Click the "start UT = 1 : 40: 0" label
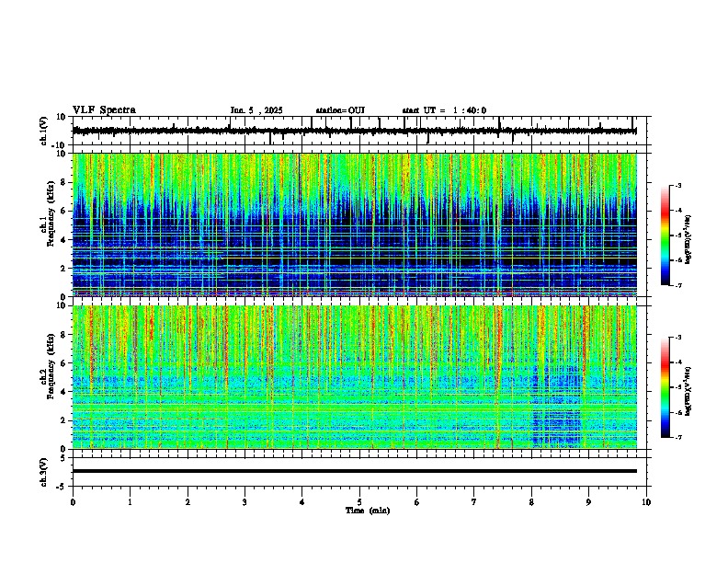The height and width of the screenshot is (563, 728). click(444, 110)
